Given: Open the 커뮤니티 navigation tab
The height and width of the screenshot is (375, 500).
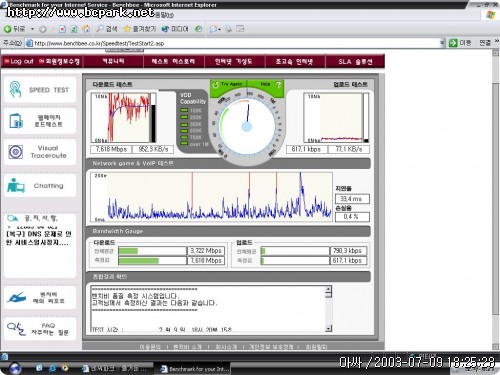Looking at the screenshot, I should (113, 61).
